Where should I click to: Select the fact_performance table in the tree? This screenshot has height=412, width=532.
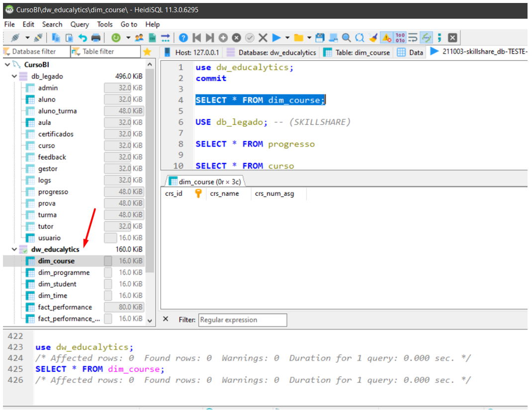(x=65, y=307)
